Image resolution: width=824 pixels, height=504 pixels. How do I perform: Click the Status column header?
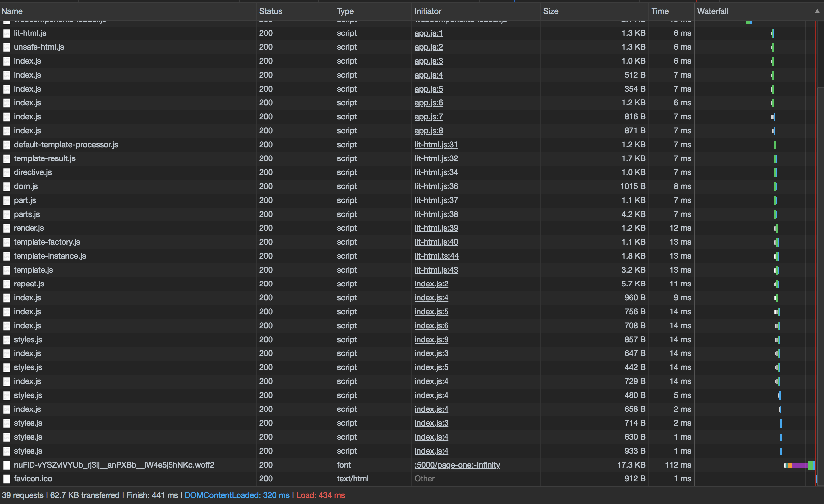tap(271, 11)
